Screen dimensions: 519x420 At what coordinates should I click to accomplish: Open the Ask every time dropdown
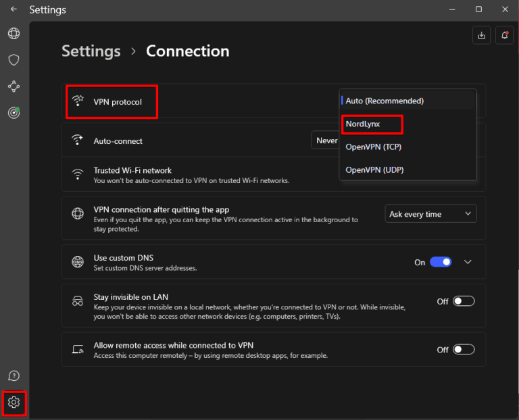pyautogui.click(x=430, y=214)
